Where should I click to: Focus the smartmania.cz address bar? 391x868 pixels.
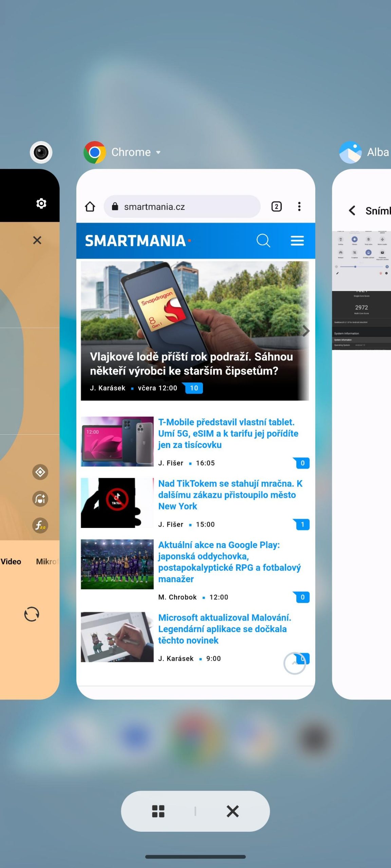182,206
